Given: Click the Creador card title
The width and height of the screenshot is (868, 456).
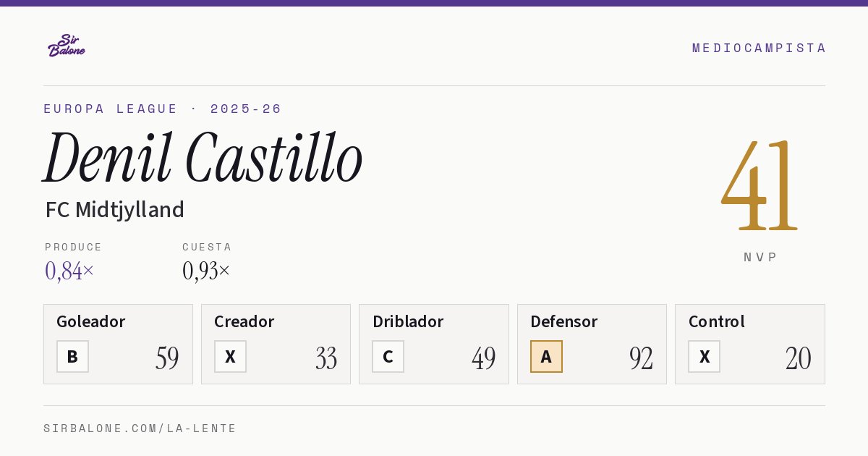Looking at the screenshot, I should (x=244, y=321).
